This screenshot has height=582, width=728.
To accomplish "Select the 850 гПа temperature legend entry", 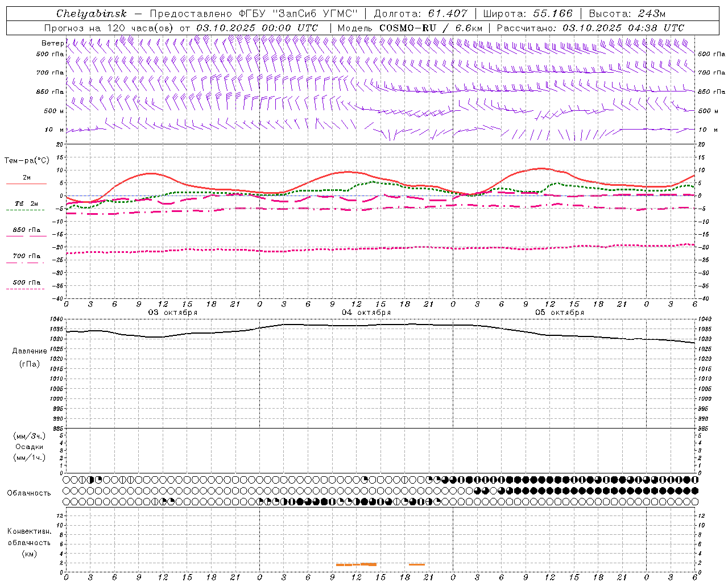I will pyautogui.click(x=26, y=230).
